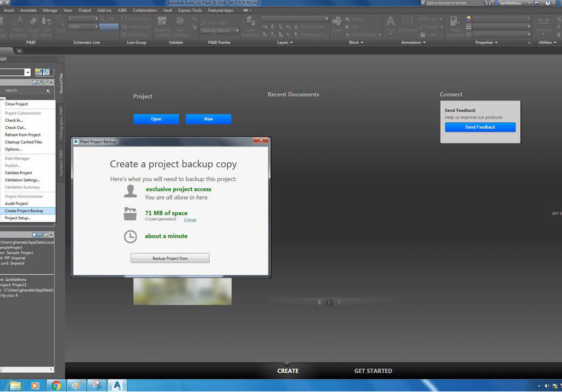Click the binoculars search icon in title bar

(x=488, y=3)
